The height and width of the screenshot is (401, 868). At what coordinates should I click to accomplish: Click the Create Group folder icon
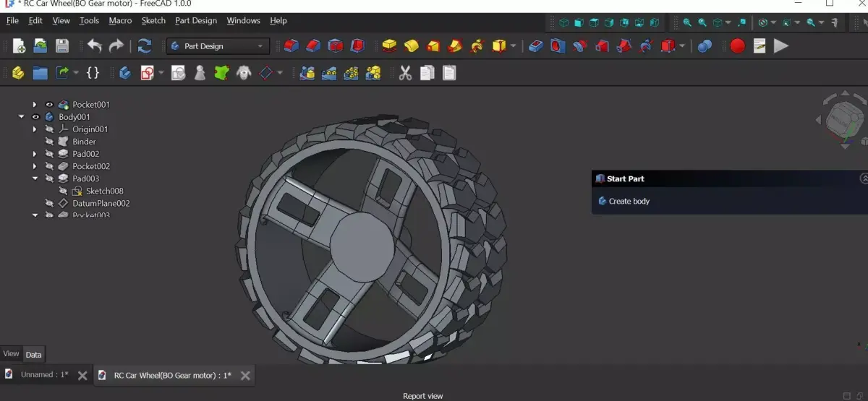pos(40,73)
